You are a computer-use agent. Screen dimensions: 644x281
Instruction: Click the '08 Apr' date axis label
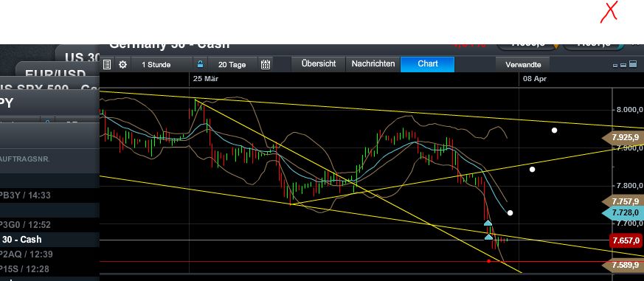tap(534, 79)
